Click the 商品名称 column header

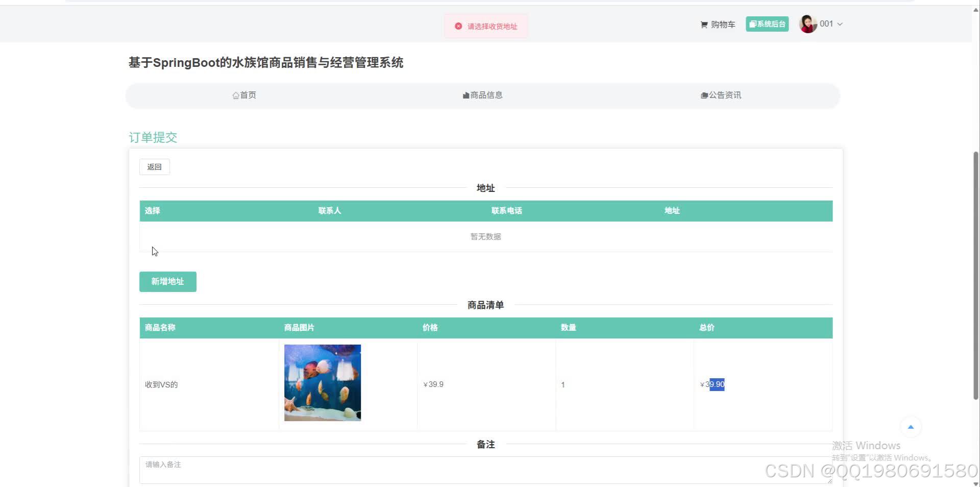click(x=160, y=328)
